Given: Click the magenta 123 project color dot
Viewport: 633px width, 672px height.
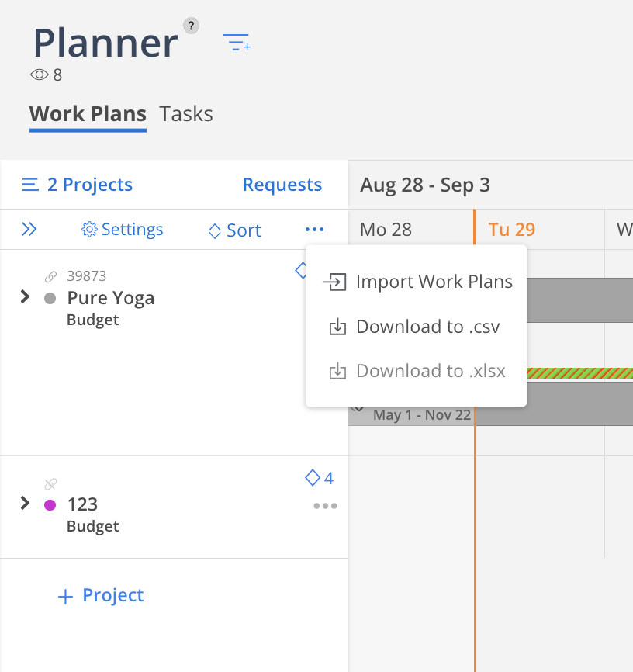Looking at the screenshot, I should pos(50,505).
